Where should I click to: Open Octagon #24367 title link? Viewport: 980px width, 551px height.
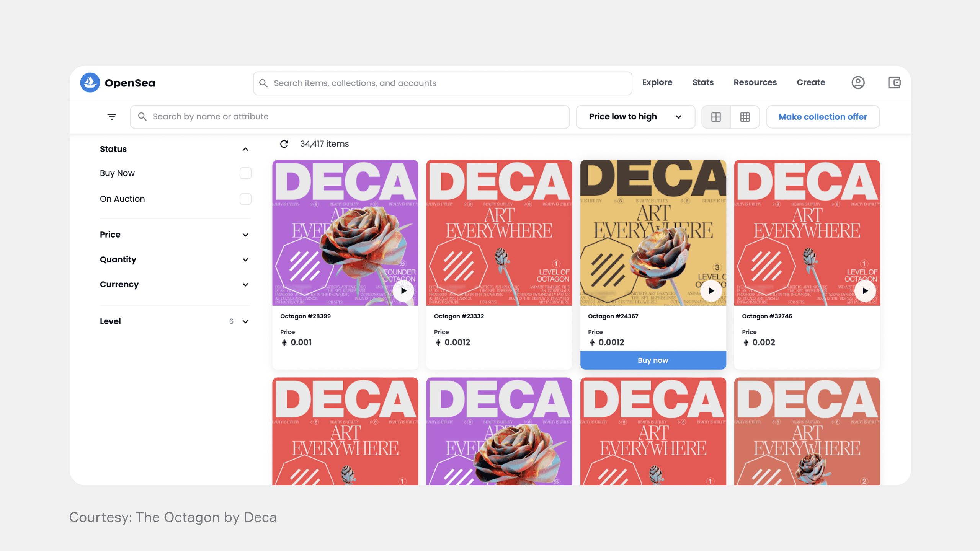613,316
